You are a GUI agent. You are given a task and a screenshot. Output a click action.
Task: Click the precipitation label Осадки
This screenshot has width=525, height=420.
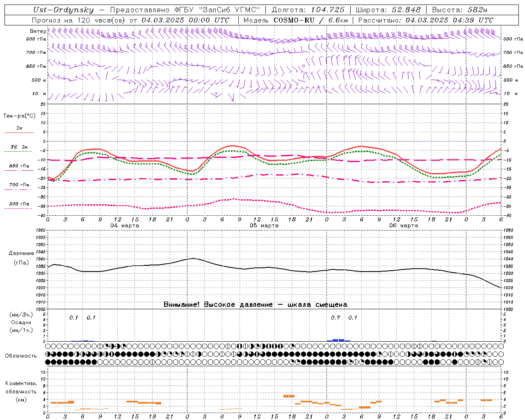point(21,322)
